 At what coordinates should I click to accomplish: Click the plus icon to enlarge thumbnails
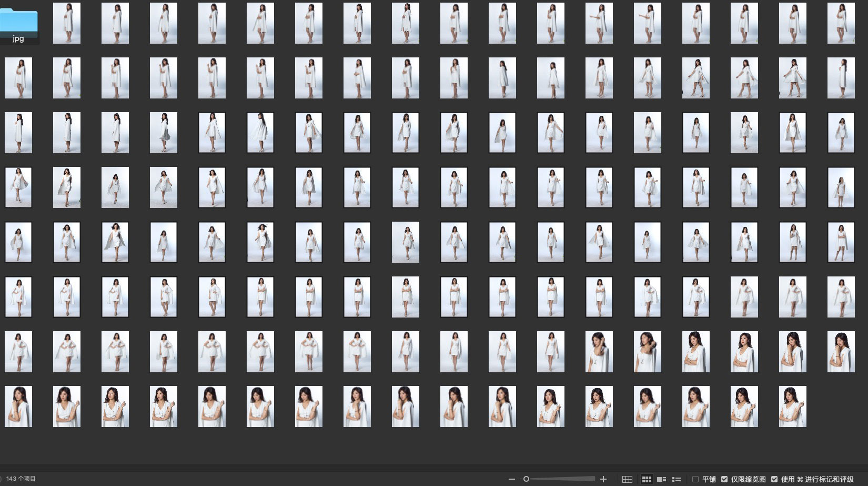coord(603,479)
